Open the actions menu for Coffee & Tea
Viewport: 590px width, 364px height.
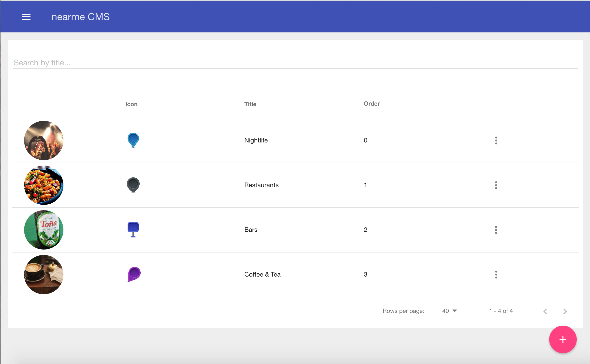coord(496,274)
